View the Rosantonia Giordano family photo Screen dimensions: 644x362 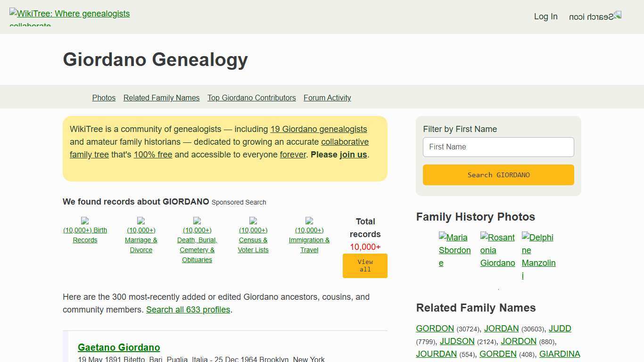pos(497,250)
